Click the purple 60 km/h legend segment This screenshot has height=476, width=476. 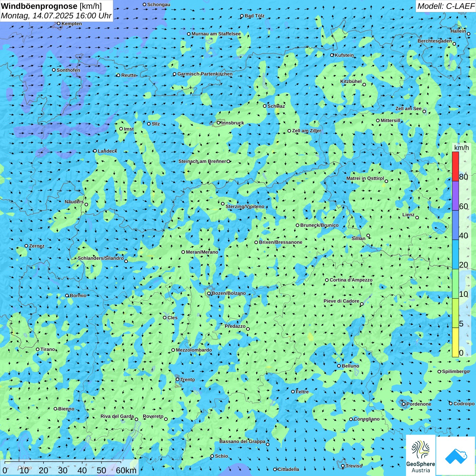coord(455,196)
